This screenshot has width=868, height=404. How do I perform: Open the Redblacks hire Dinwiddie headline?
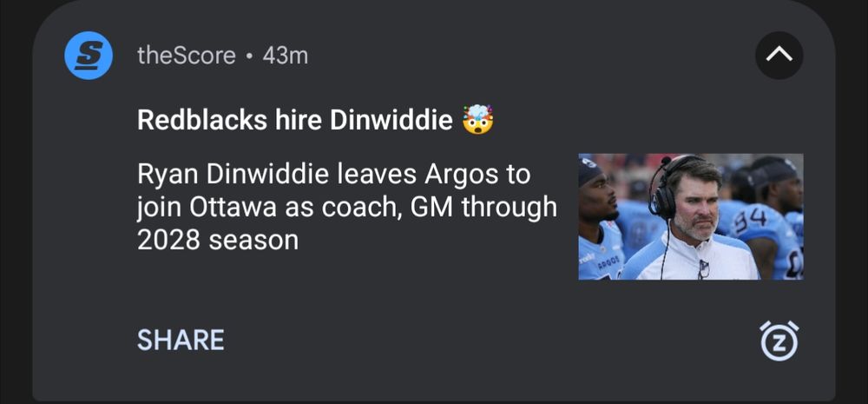294,120
